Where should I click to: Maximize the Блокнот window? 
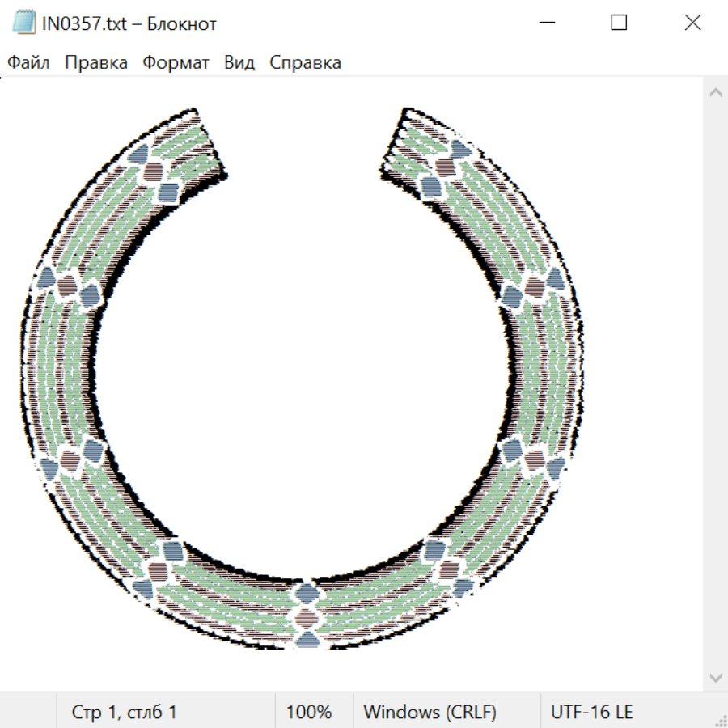point(619,23)
